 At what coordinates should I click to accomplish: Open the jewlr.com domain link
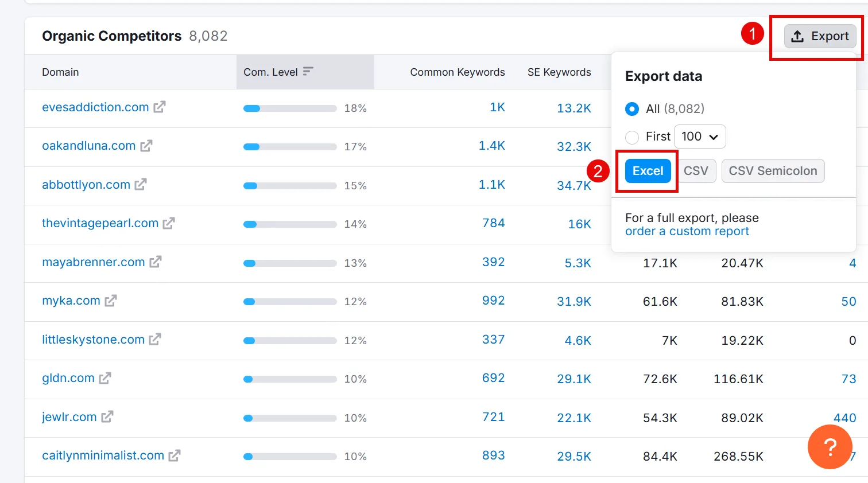[x=69, y=417]
